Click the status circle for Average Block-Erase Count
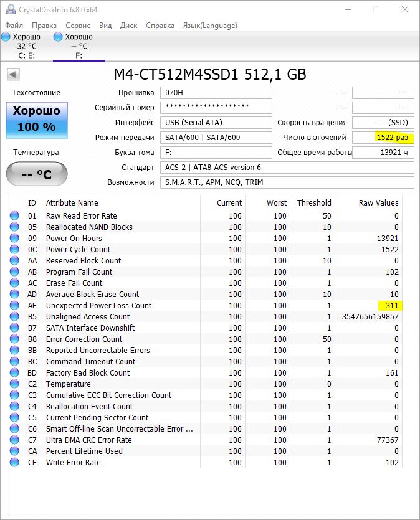This screenshot has width=420, height=520. pyautogui.click(x=14, y=294)
